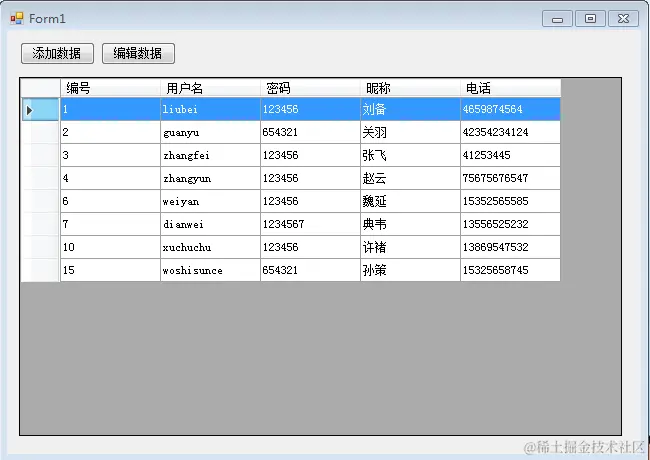Select 编号 cell 15
650x460 pixels.
(x=110, y=271)
